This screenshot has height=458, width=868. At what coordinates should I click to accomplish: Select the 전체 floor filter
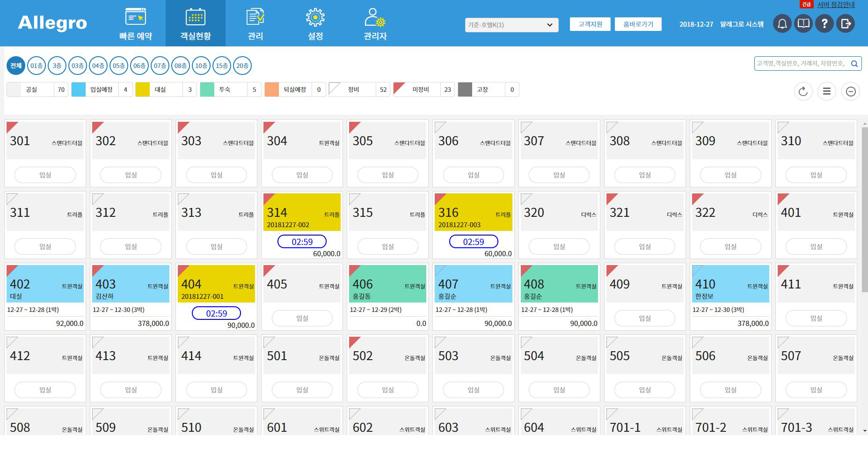pyautogui.click(x=16, y=66)
